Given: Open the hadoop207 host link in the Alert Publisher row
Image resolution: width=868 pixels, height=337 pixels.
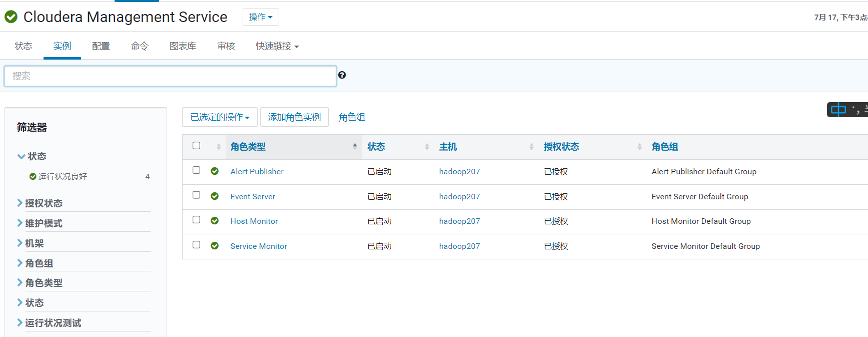Looking at the screenshot, I should (459, 171).
